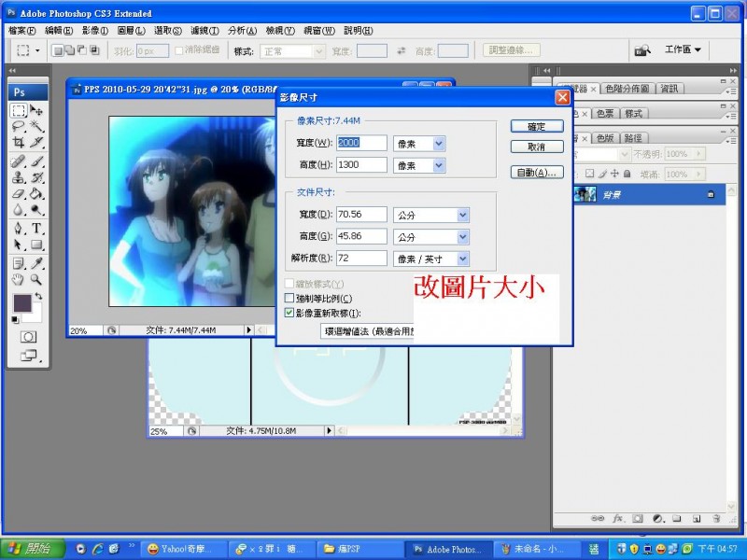747x560 pixels.
Task: Select the Pen tool
Action: [19, 229]
